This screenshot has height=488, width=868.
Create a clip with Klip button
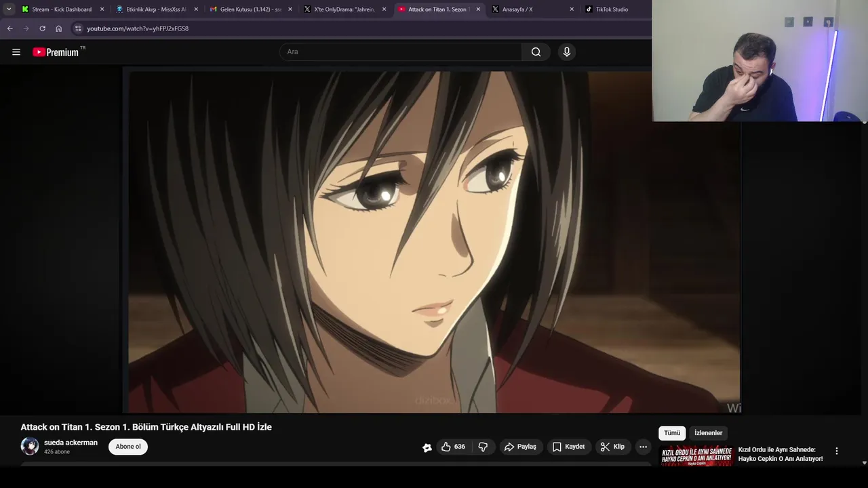point(612,447)
